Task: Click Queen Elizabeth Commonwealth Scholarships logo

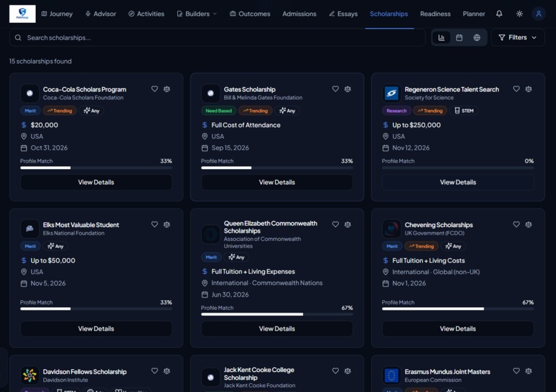Action: pyautogui.click(x=210, y=235)
